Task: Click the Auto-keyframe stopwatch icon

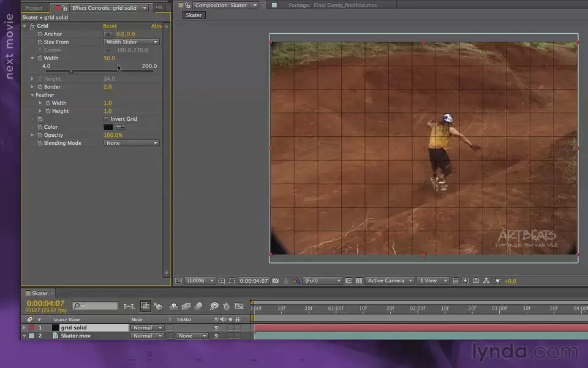Action: pyautogui.click(x=226, y=306)
